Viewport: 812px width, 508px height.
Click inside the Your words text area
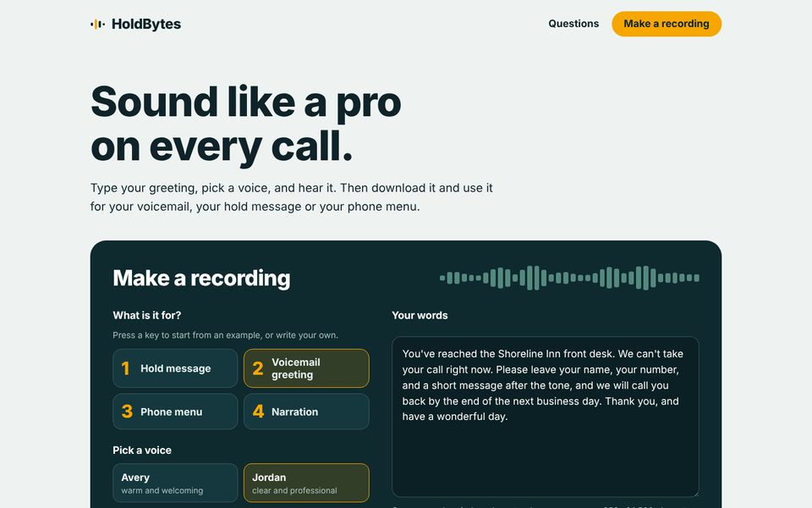click(x=546, y=417)
